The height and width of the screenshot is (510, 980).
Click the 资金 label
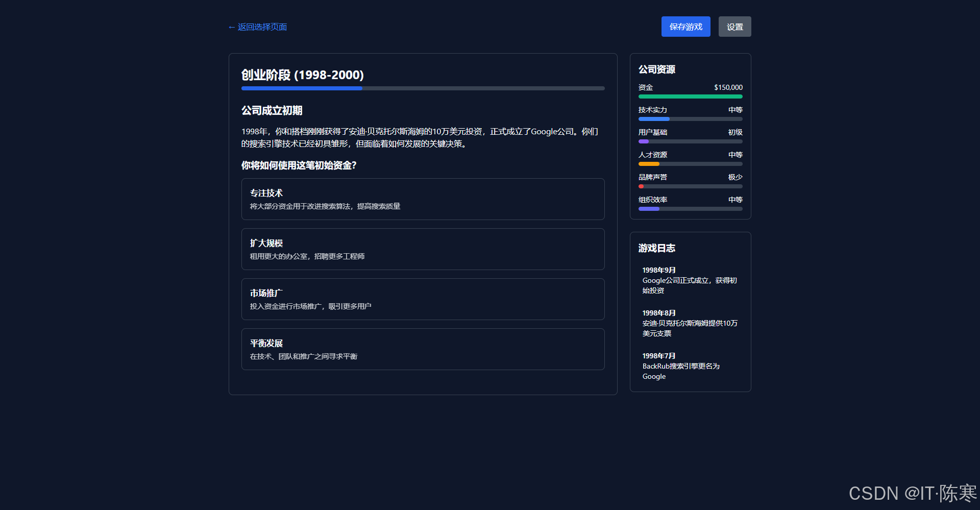coord(646,87)
